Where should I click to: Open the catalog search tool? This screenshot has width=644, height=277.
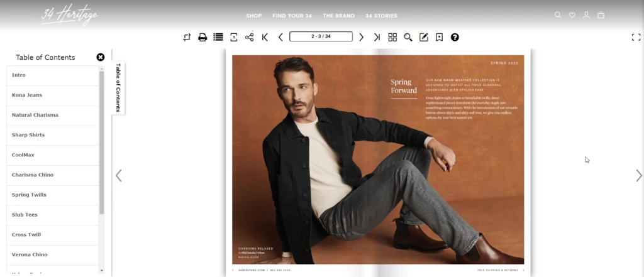(x=408, y=37)
